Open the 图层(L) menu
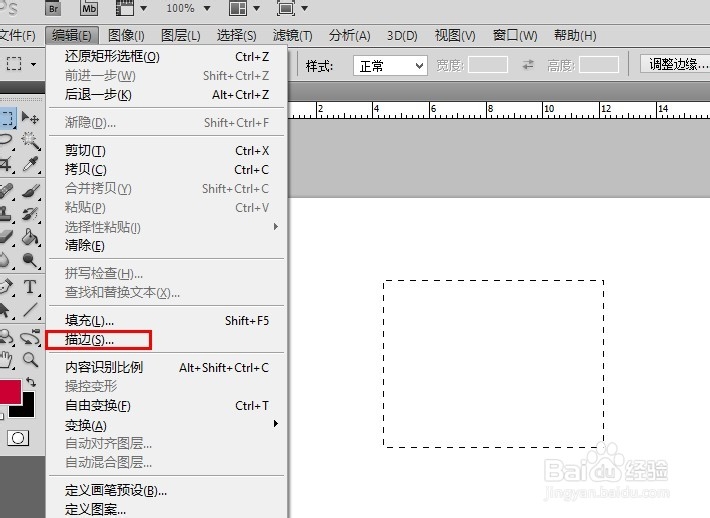The width and height of the screenshot is (710, 518). [181, 35]
